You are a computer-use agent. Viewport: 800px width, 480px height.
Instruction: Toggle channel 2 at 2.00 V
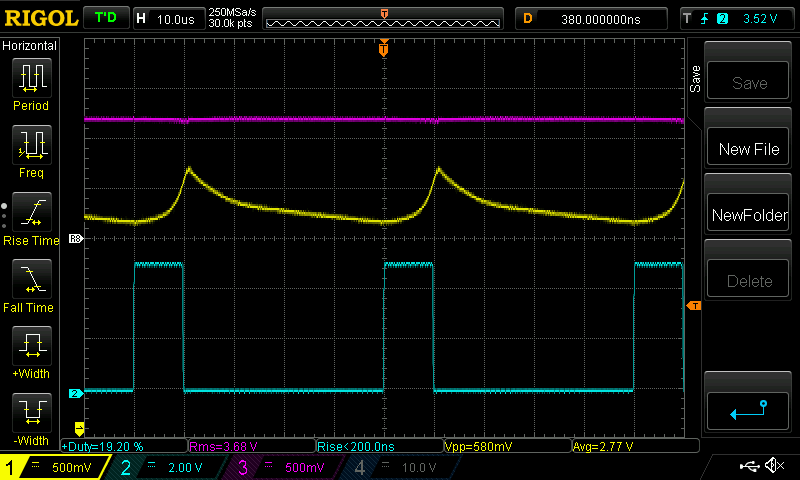[165, 467]
